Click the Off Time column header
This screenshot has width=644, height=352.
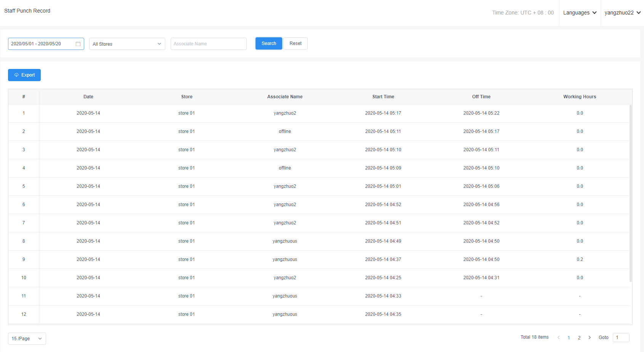481,97
